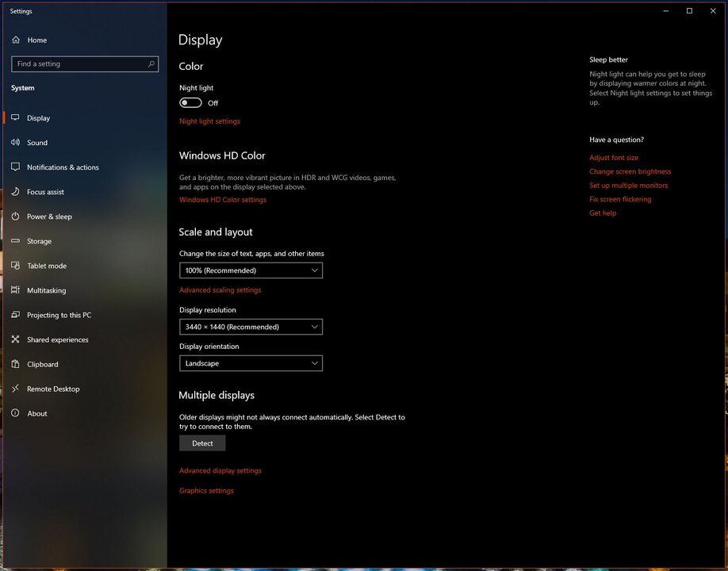Click the Projecting to this PC icon
Image resolution: width=728 pixels, height=571 pixels.
coord(15,315)
